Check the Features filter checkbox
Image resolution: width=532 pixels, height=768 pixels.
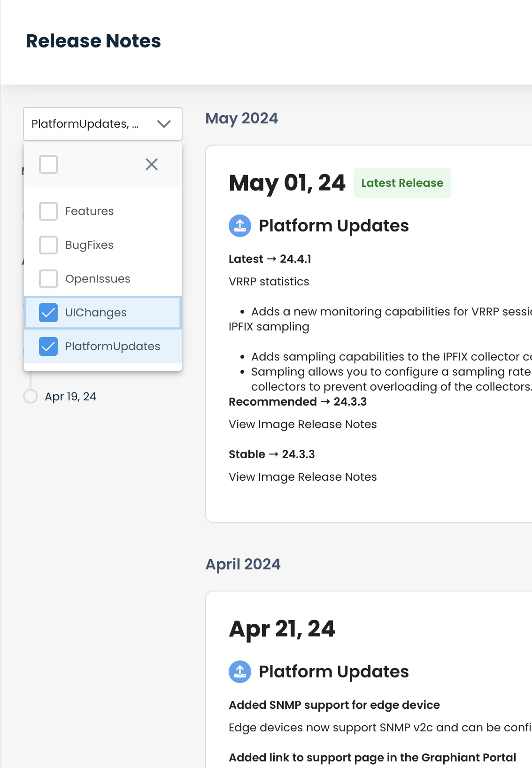[x=48, y=211]
